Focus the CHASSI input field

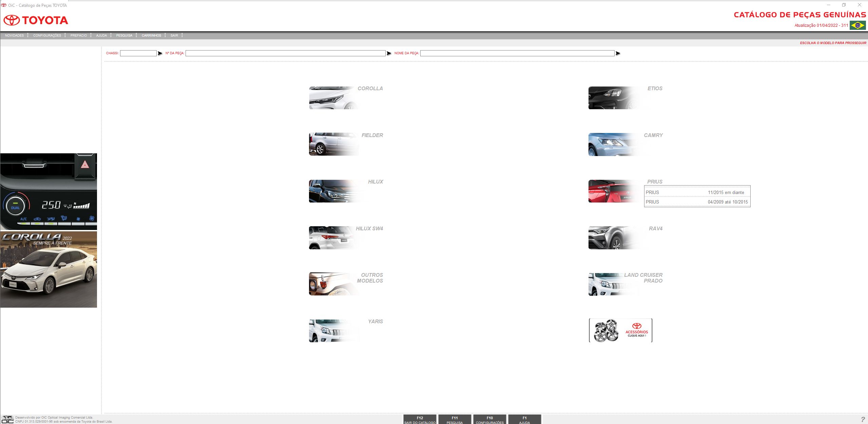(x=138, y=53)
